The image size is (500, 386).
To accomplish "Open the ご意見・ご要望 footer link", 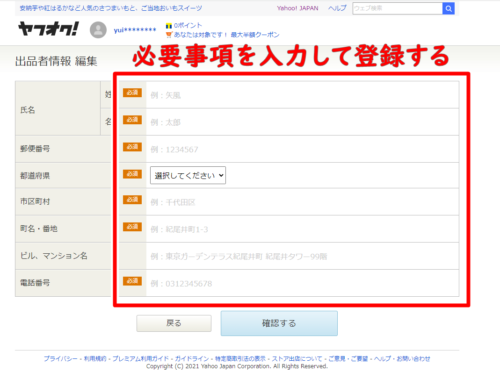I will point(348,359).
